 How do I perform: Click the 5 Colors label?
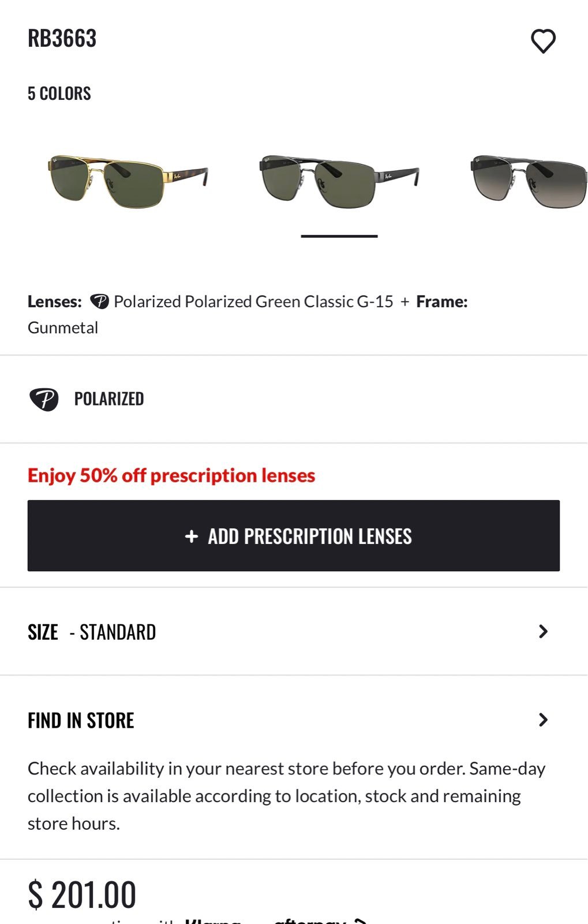click(x=59, y=94)
